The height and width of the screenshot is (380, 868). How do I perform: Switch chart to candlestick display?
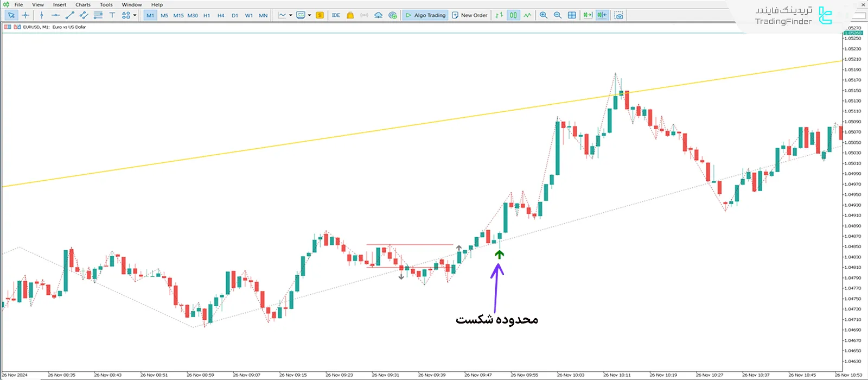click(513, 15)
